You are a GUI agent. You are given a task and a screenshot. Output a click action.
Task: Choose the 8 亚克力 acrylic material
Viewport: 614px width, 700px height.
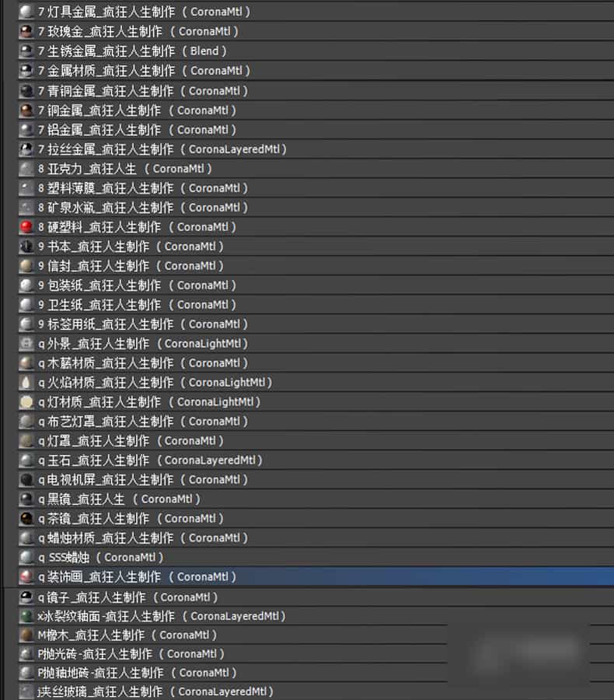(x=124, y=169)
